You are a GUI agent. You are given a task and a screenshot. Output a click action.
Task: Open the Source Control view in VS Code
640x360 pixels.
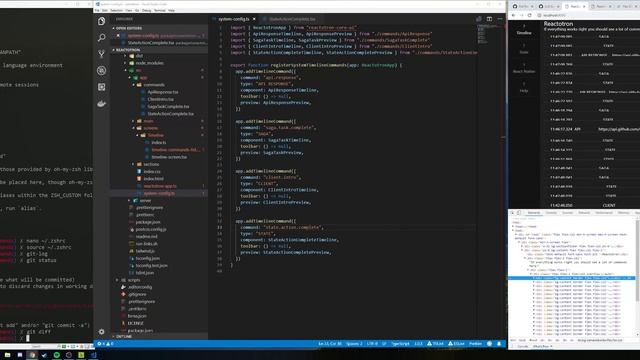coord(102,54)
